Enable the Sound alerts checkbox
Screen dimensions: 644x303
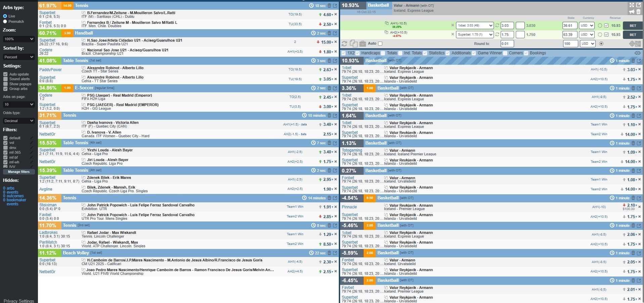(x=6, y=79)
